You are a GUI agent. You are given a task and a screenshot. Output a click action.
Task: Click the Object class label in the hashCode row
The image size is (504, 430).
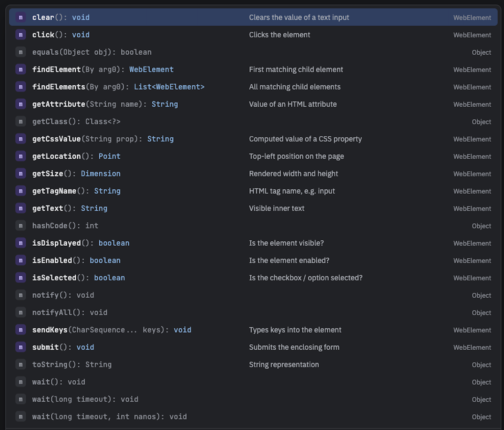click(481, 226)
